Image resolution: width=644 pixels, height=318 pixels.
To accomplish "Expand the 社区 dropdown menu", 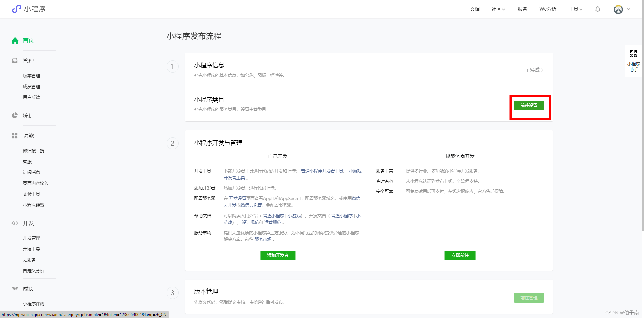I will pos(498,9).
